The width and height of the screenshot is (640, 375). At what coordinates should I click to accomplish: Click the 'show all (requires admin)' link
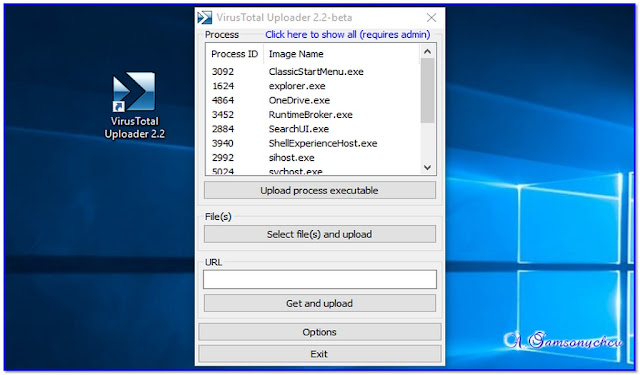(347, 35)
